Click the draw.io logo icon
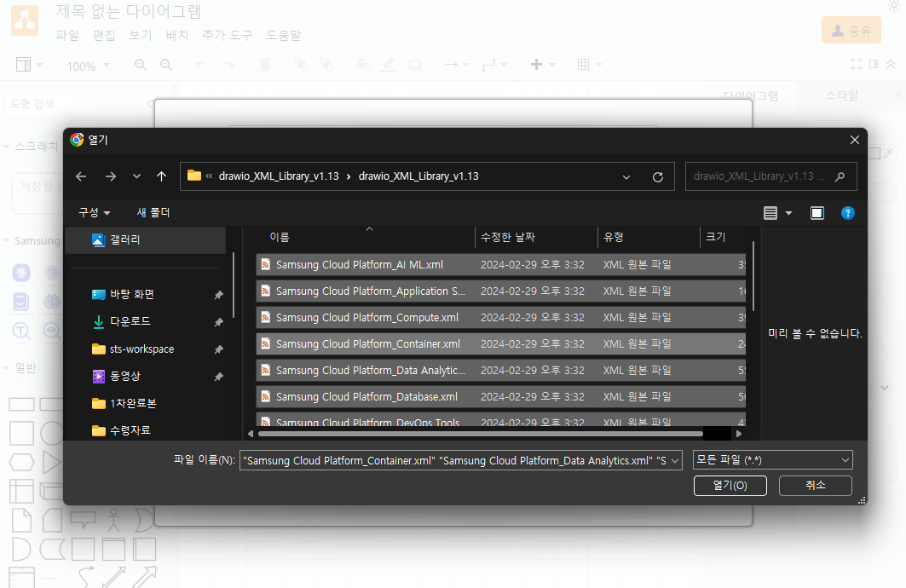This screenshot has width=906, height=588. (25, 20)
